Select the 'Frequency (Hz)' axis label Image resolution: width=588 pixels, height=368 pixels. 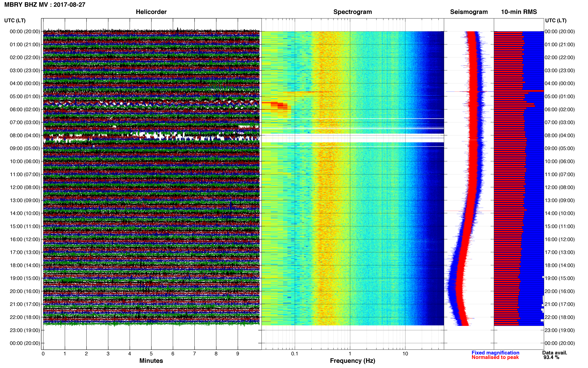[x=352, y=361]
